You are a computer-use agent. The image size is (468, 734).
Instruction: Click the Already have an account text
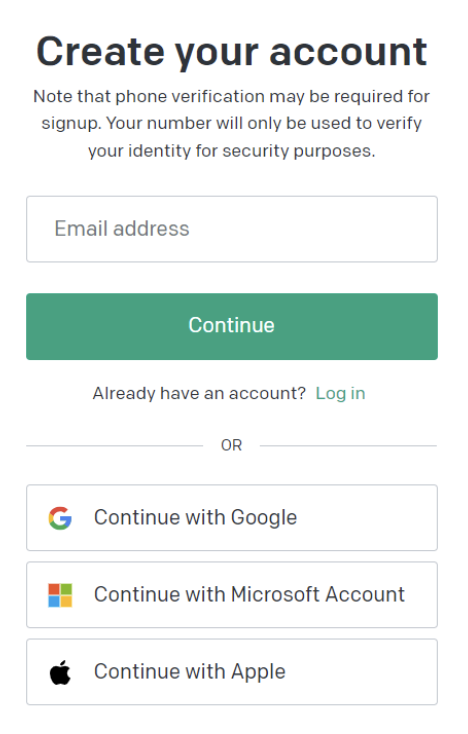pyautogui.click(x=199, y=393)
